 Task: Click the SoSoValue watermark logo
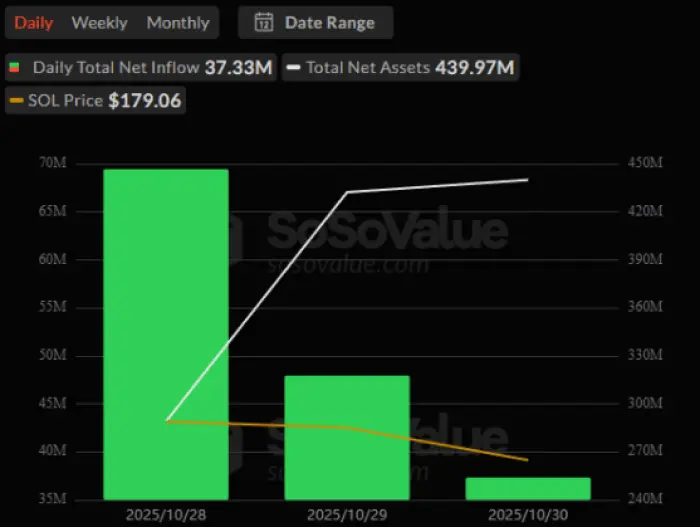tap(388, 231)
